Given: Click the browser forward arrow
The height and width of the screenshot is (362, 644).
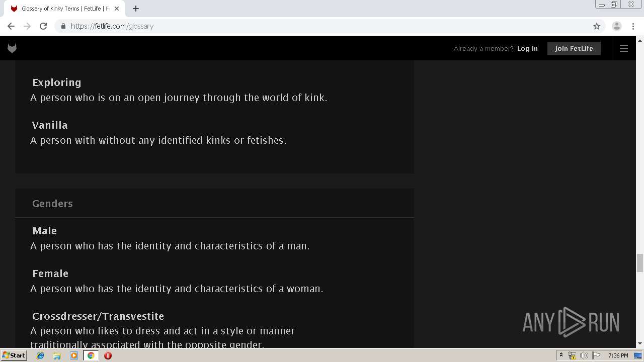Looking at the screenshot, I should tap(27, 26).
